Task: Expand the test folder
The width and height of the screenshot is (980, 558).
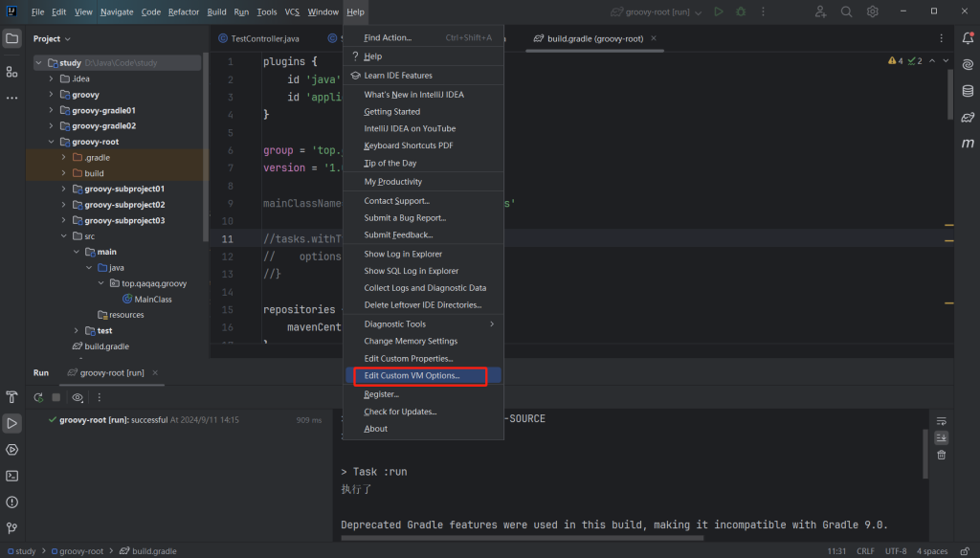Action: pos(77,330)
